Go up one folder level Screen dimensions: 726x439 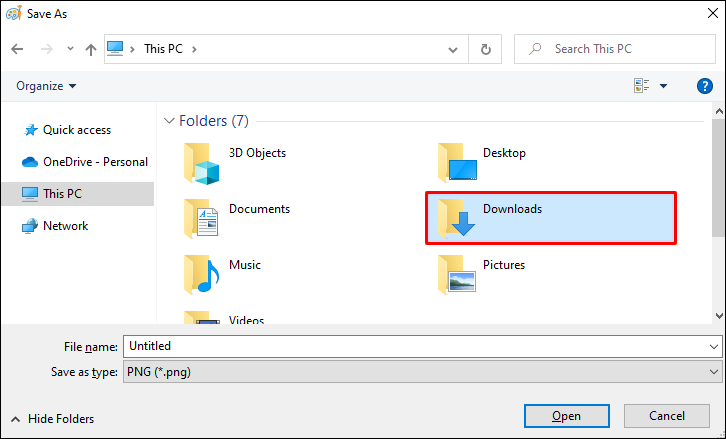(91, 48)
